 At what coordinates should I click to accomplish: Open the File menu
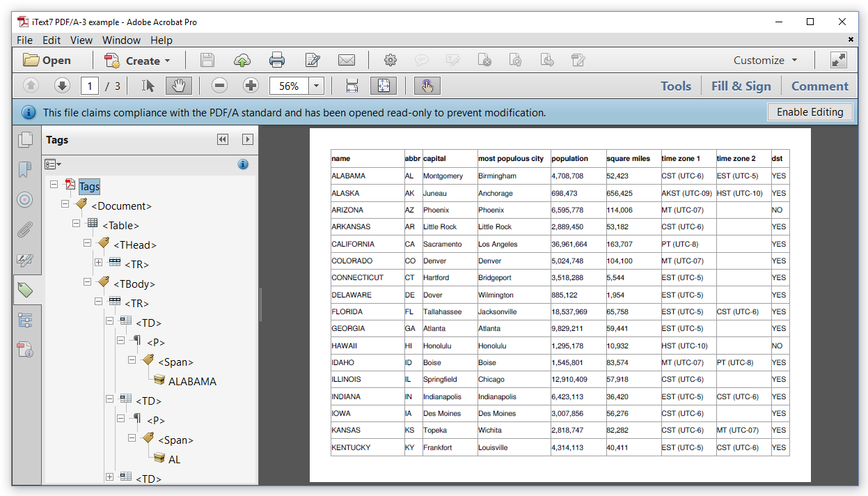pyautogui.click(x=24, y=40)
